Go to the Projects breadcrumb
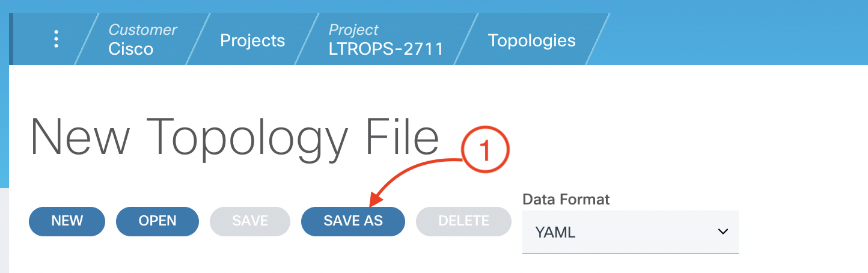Viewport: 868px width, 273px height. pyautogui.click(x=252, y=40)
